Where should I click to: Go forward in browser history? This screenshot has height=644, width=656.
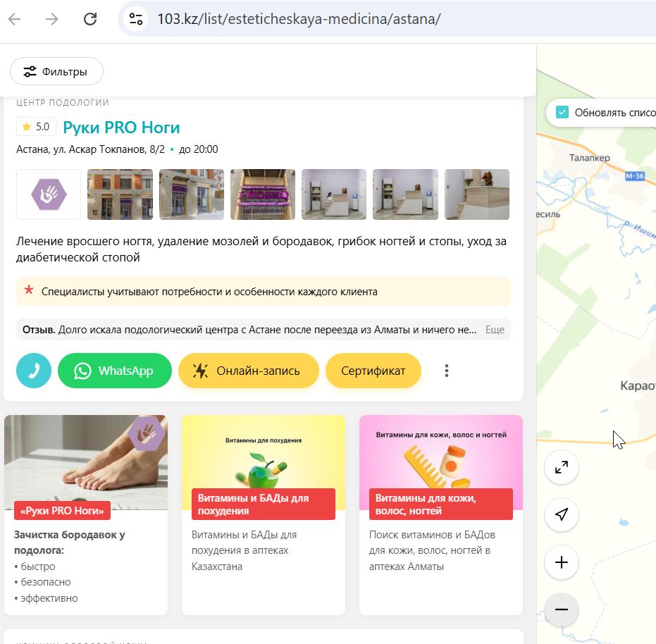coord(52,19)
